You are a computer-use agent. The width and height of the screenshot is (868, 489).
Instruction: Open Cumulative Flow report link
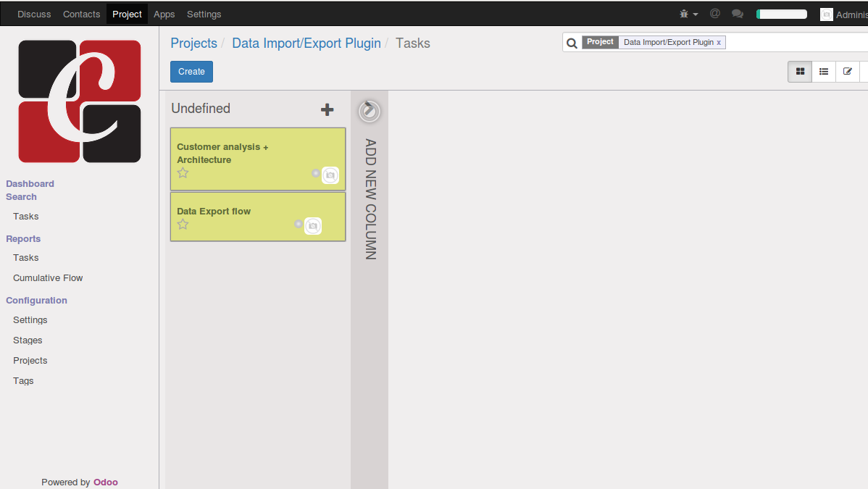click(48, 278)
